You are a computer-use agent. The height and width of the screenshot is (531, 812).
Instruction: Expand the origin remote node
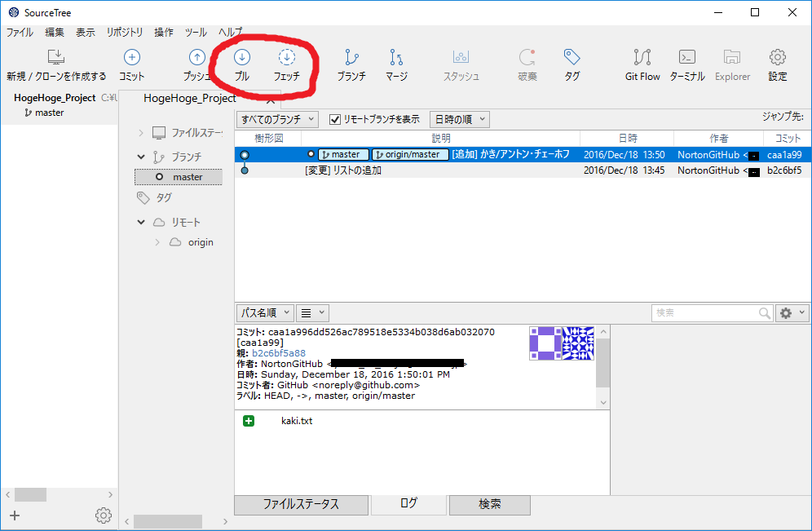click(x=157, y=242)
